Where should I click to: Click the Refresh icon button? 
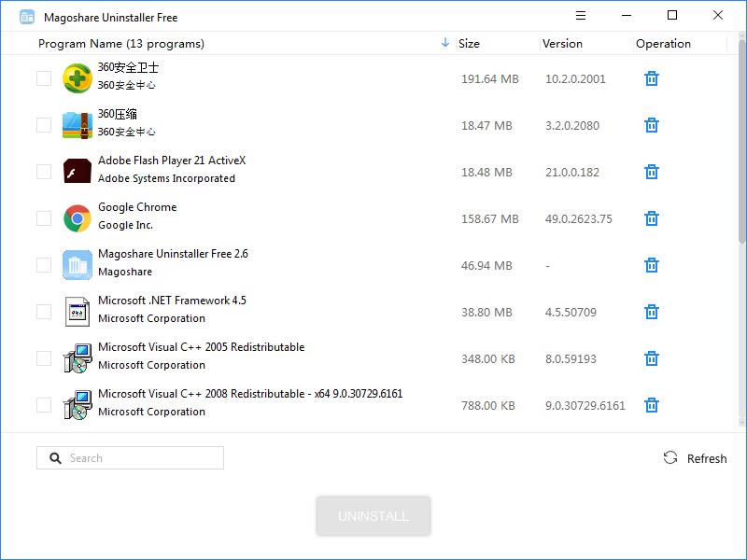[670, 457]
